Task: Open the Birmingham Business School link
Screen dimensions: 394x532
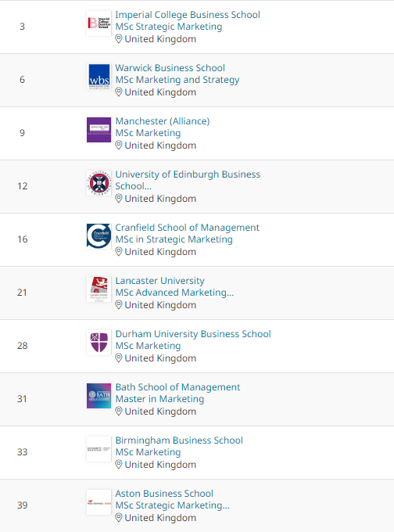Action: coord(179,440)
